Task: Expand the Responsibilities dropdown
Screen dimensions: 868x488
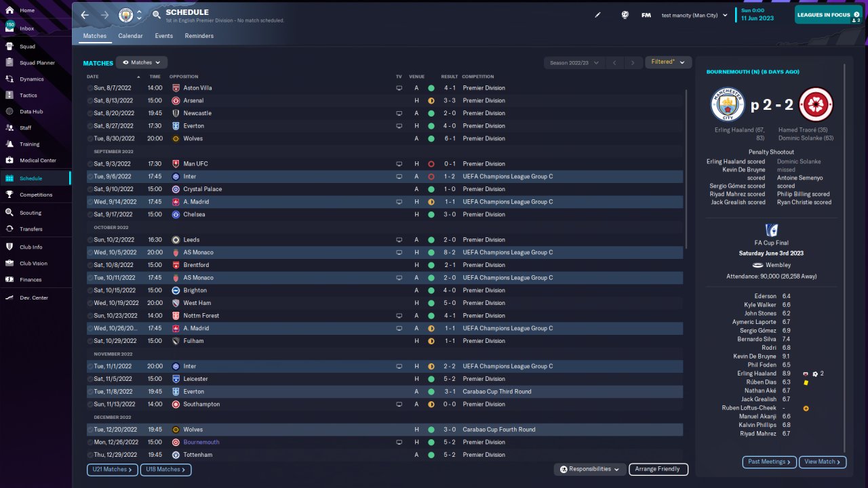Action: coord(589,469)
